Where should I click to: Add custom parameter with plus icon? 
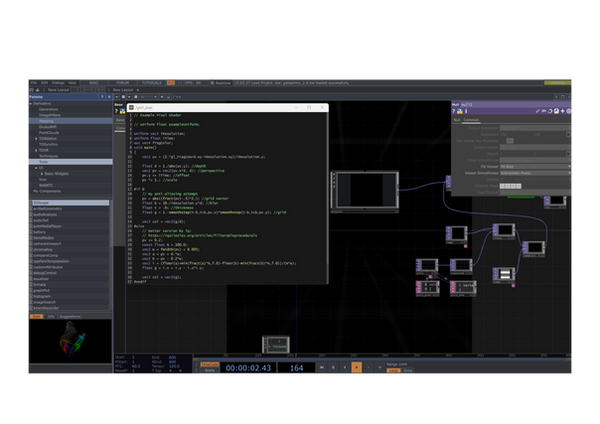[x=562, y=111]
